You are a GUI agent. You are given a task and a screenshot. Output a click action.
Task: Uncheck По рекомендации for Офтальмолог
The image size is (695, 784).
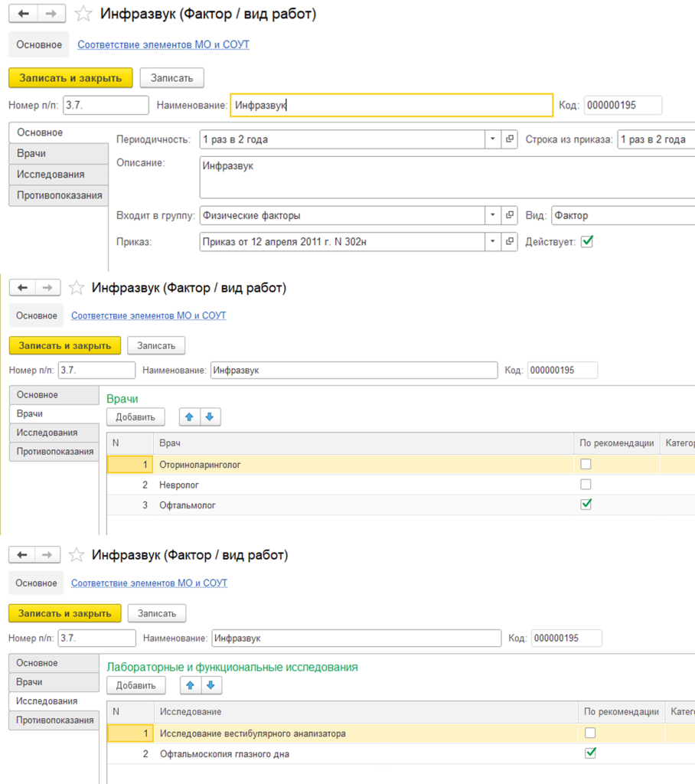tap(586, 505)
